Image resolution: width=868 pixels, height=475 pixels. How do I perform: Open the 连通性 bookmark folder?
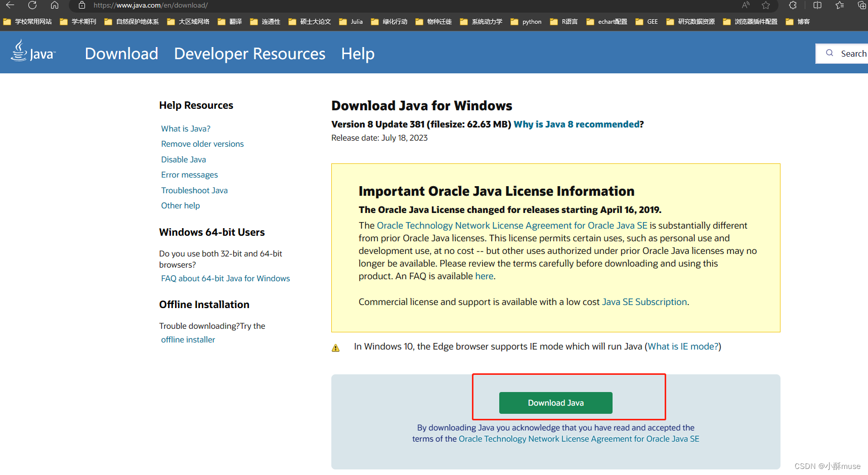265,22
